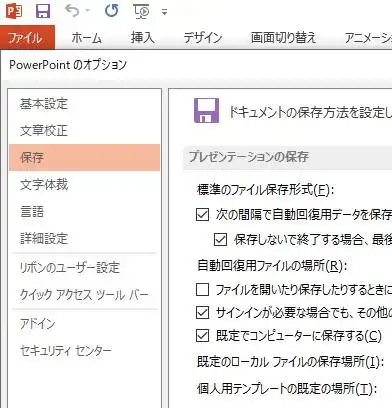Click the PowerPoint application icon
This screenshot has width=392, height=408.
pyautogui.click(x=14, y=11)
